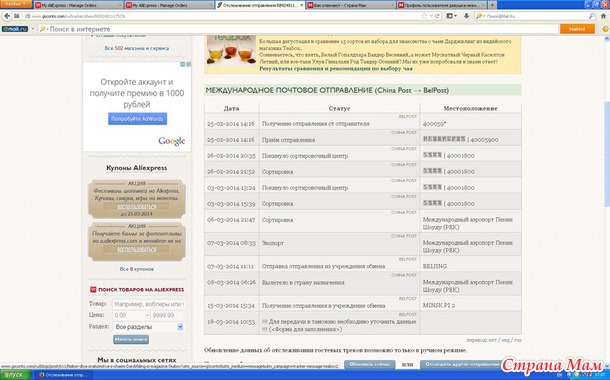
Task: Switch to the 'Страна Мам' answers tab
Action: [x=350, y=5]
